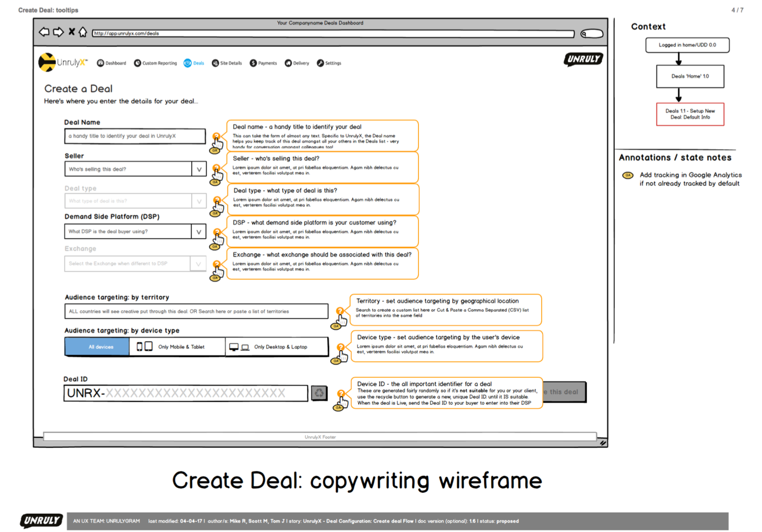Image resolution: width=762 pixels, height=532 pixels.
Task: Click the Deal ID help question icon
Action: [x=341, y=394]
